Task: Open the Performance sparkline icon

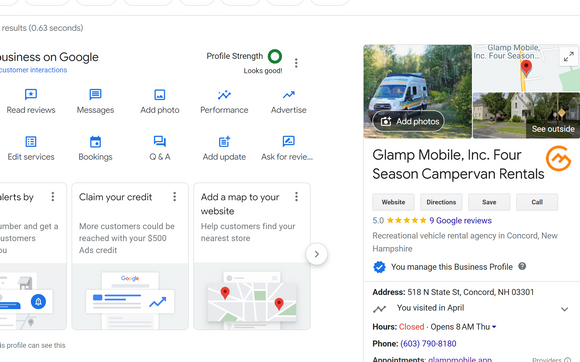Action: coord(224,95)
